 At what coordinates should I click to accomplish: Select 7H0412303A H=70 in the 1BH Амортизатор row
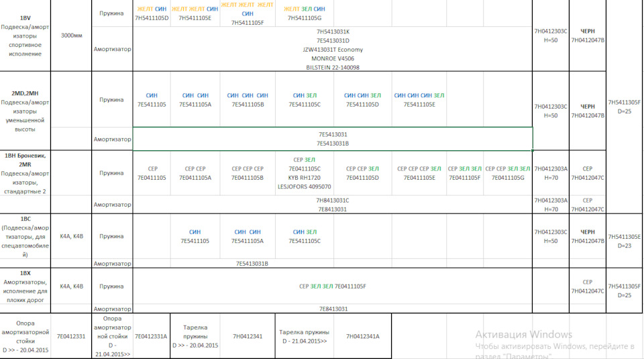551,205
